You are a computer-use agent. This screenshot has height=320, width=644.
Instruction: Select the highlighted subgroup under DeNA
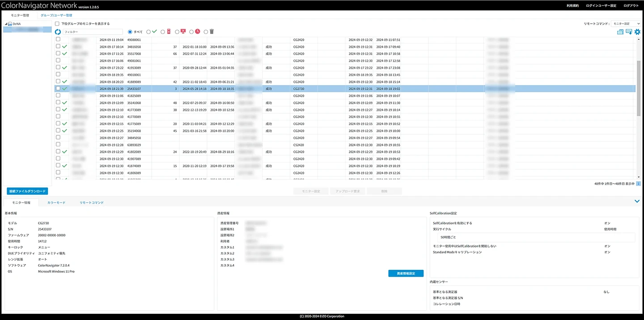pyautogui.click(x=27, y=29)
